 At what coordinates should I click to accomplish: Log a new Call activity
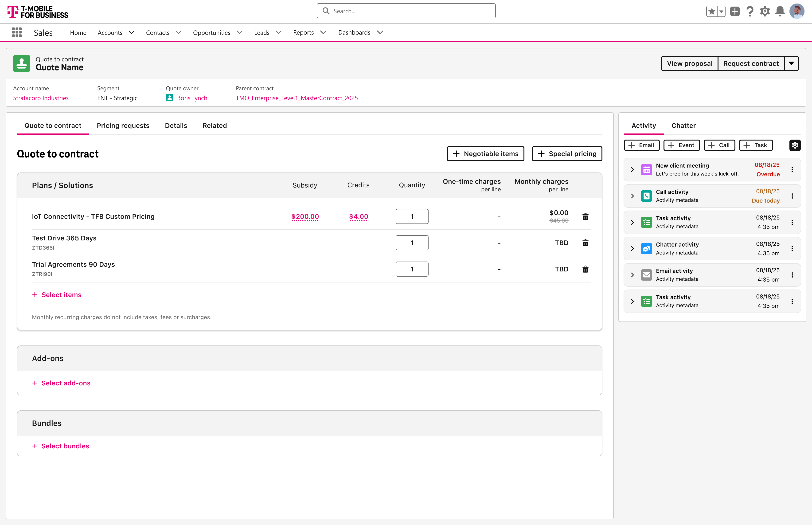[x=719, y=145]
